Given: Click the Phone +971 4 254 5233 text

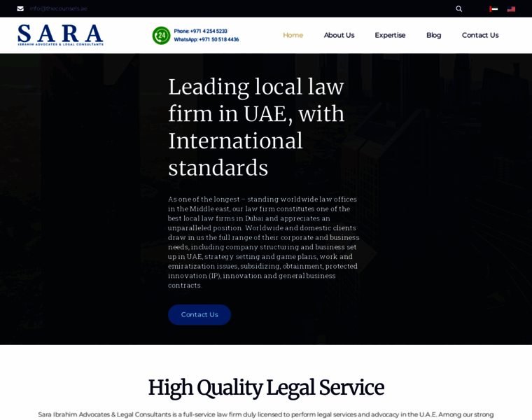Looking at the screenshot, I should pos(200,31).
